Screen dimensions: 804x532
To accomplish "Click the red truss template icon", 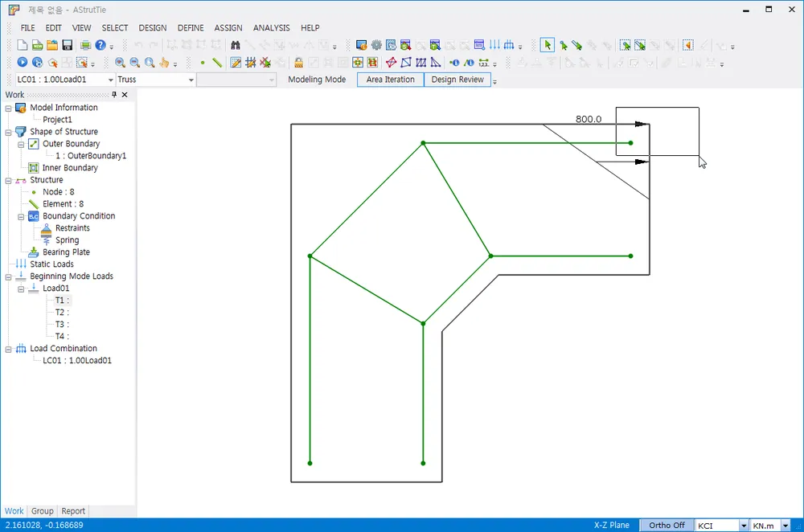I will click(392, 63).
